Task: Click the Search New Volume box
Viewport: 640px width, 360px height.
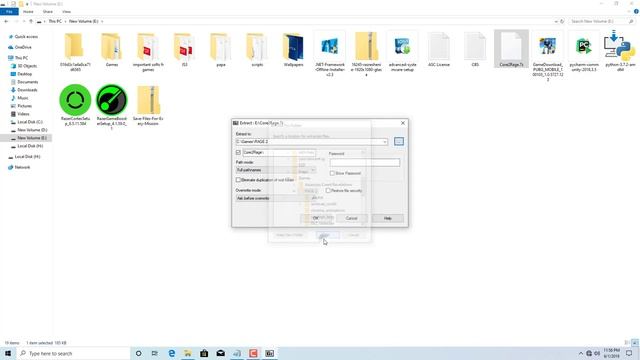Action: [602, 21]
